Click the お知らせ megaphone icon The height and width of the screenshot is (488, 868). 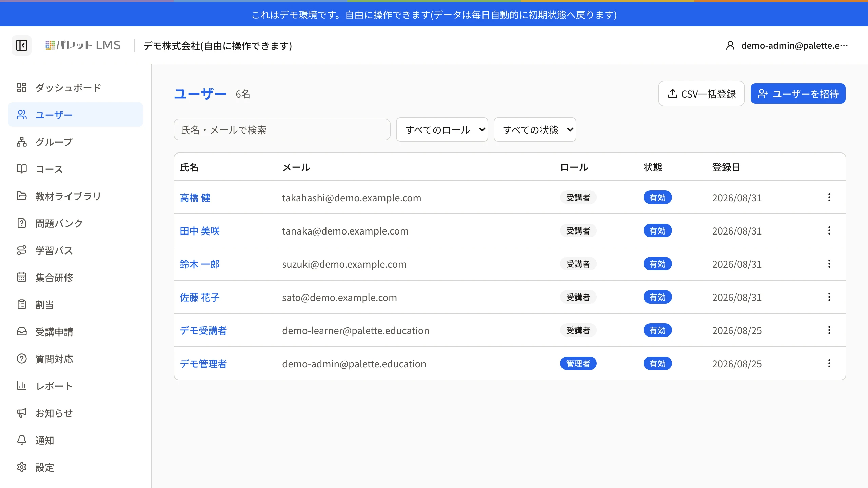click(22, 413)
